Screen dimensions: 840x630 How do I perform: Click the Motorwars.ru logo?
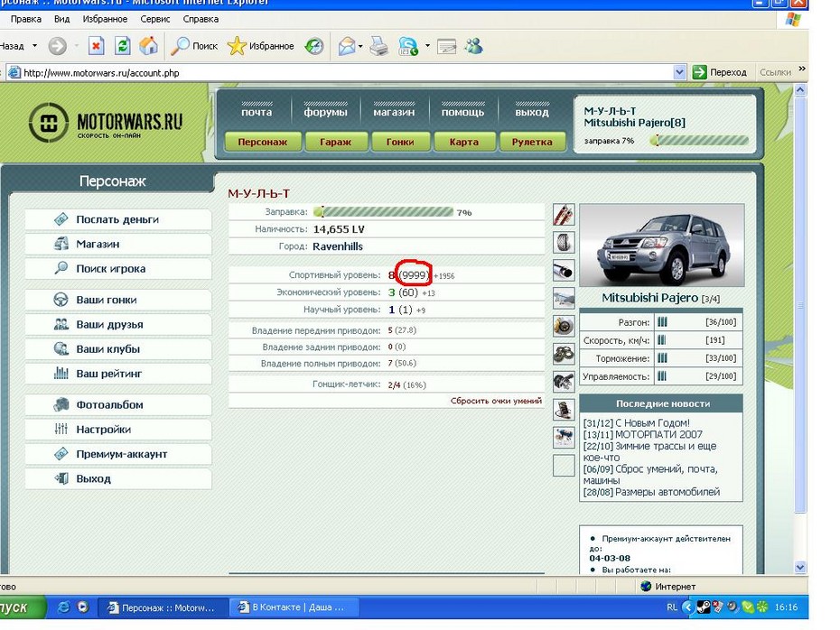[105, 122]
